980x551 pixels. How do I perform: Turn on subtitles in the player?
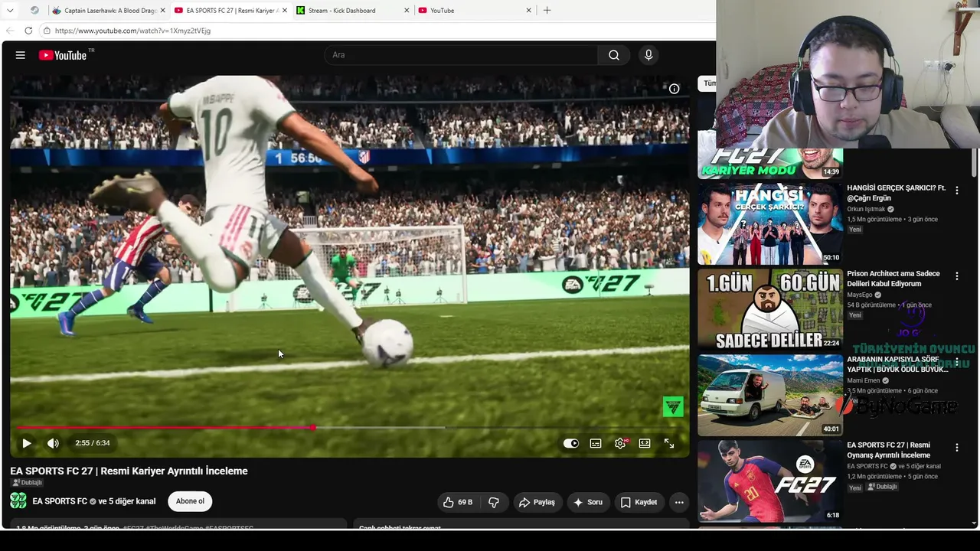coord(596,443)
